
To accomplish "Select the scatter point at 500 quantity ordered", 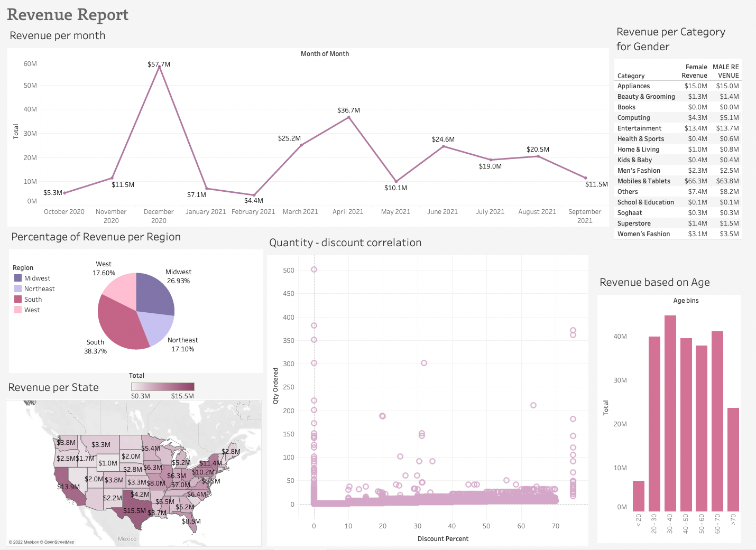I will click(314, 269).
